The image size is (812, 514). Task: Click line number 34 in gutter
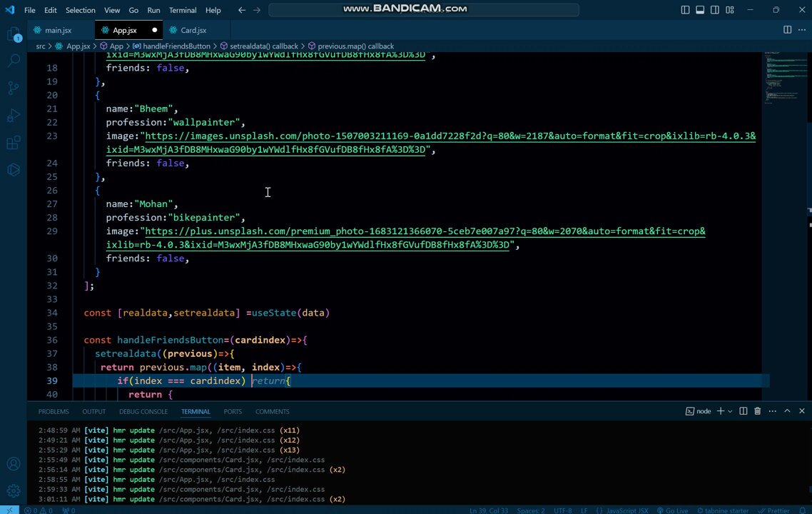pos(52,313)
